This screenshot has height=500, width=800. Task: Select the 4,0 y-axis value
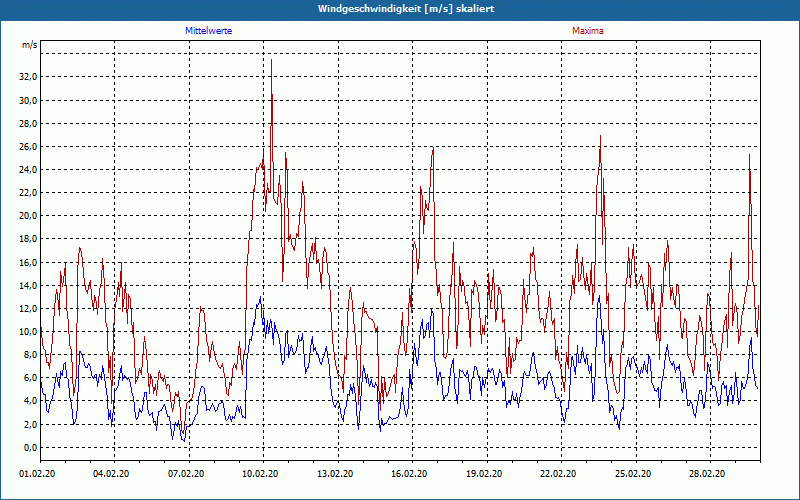30,401
